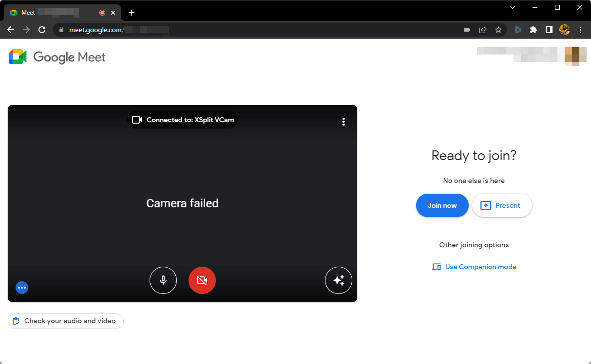The height and width of the screenshot is (364, 591).
Task: Click Check your audio and video
Action: [x=65, y=321]
